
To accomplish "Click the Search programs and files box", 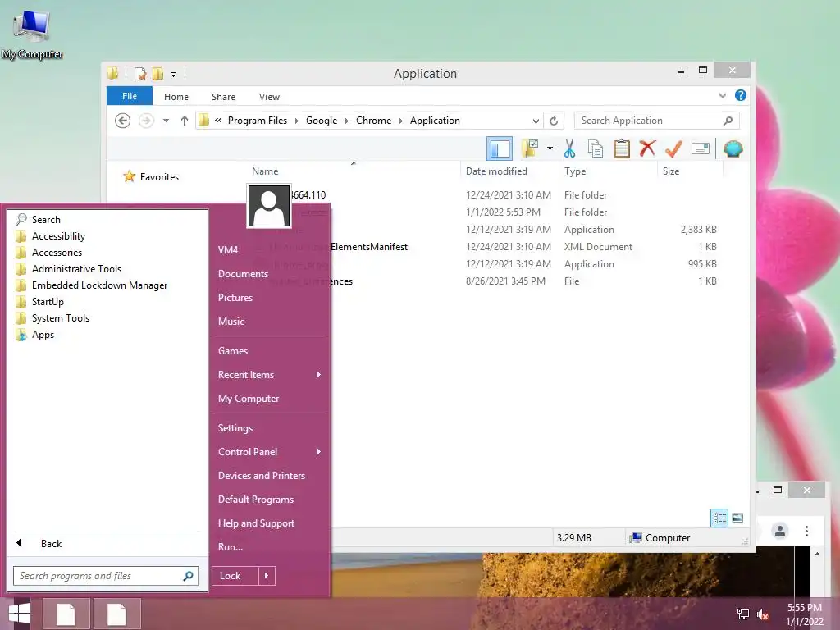I will 106,576.
